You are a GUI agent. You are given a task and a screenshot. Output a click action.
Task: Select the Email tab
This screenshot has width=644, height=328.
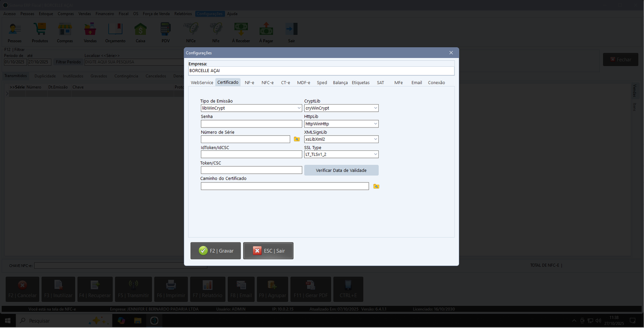coord(416,82)
